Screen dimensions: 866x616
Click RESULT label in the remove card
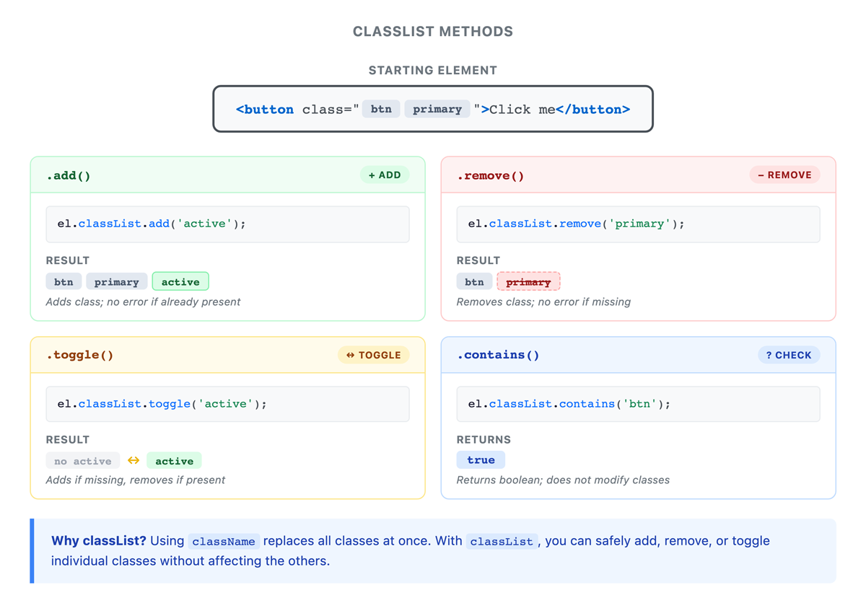(478, 260)
